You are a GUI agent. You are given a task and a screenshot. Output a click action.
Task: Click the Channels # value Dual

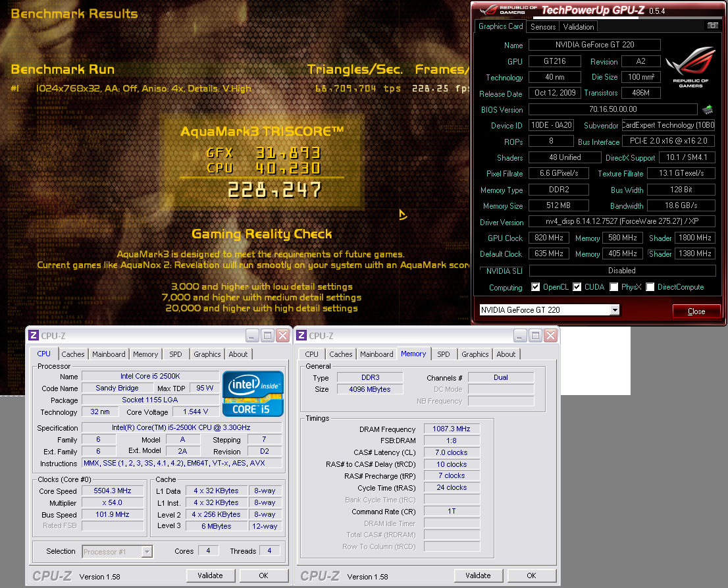500,377
